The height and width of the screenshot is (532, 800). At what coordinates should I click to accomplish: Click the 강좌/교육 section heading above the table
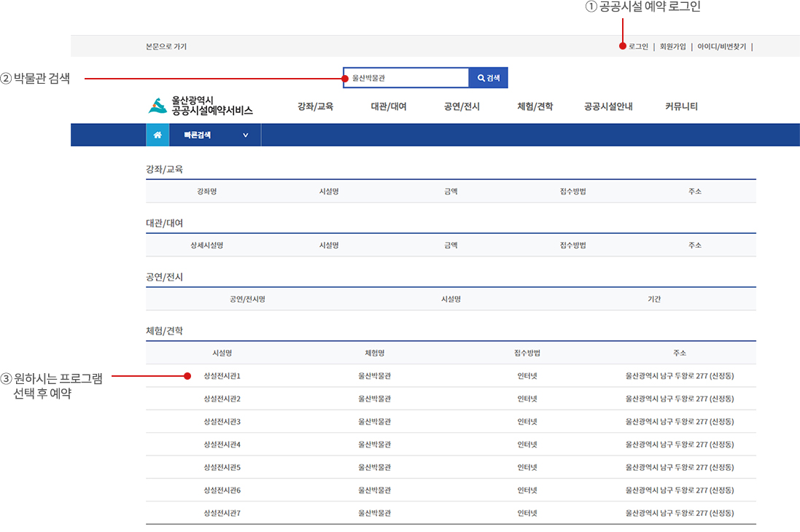point(164,169)
